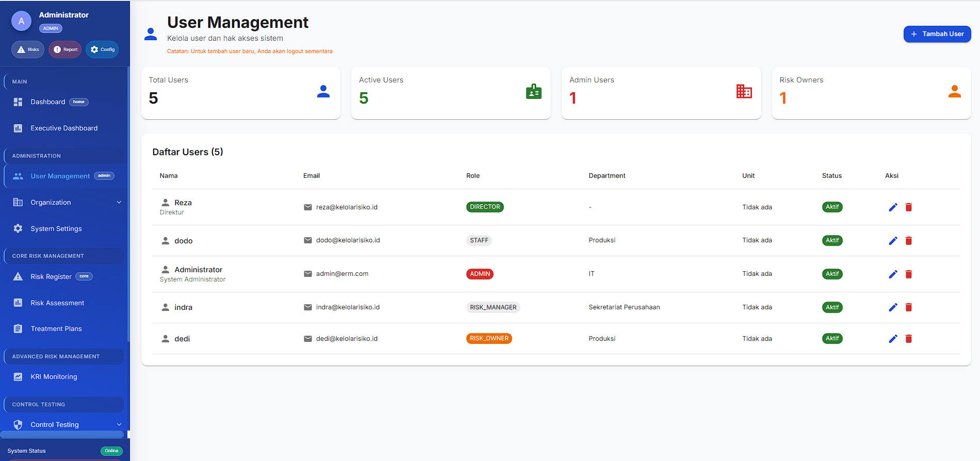
Task: Click the RISK_OWNER role badge for dedi
Action: [x=488, y=339]
